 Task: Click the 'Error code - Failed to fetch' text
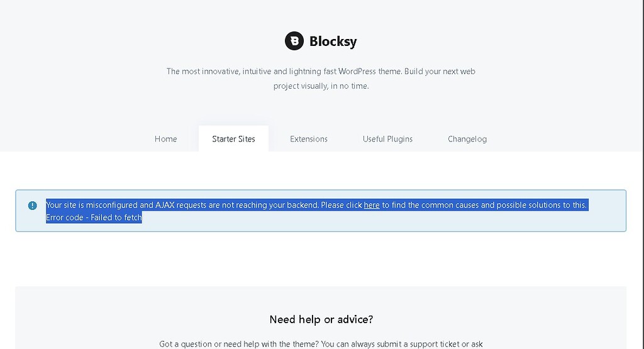94,217
